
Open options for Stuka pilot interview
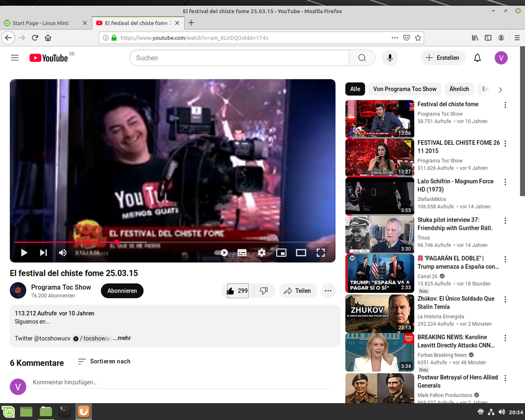pos(505,220)
